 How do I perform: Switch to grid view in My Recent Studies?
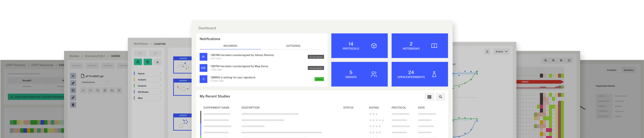(x=429, y=97)
